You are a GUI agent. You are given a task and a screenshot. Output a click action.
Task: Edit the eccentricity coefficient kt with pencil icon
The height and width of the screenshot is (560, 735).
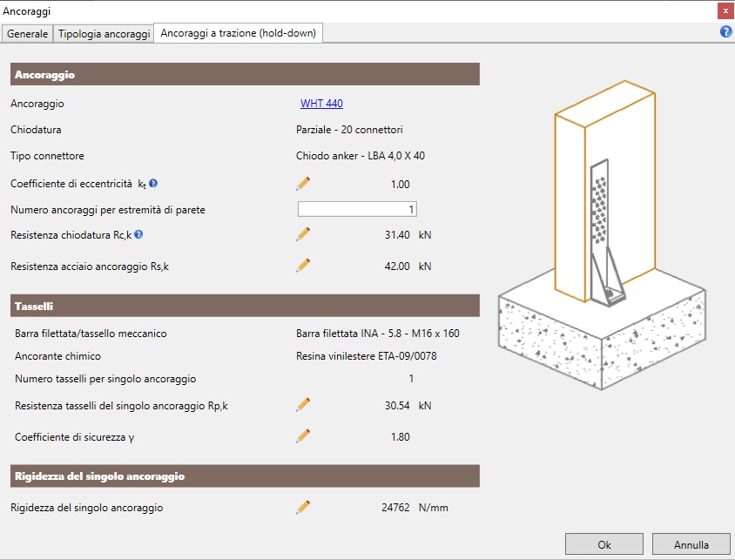coord(303,184)
